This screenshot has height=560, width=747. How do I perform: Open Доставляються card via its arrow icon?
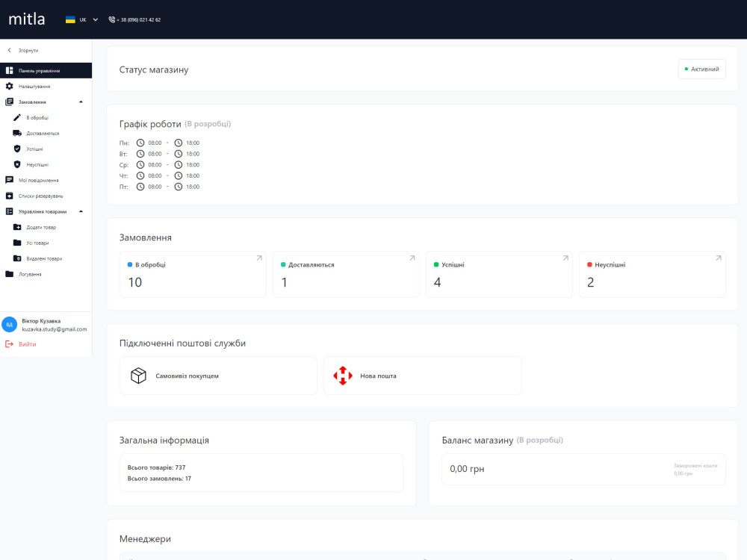click(412, 258)
